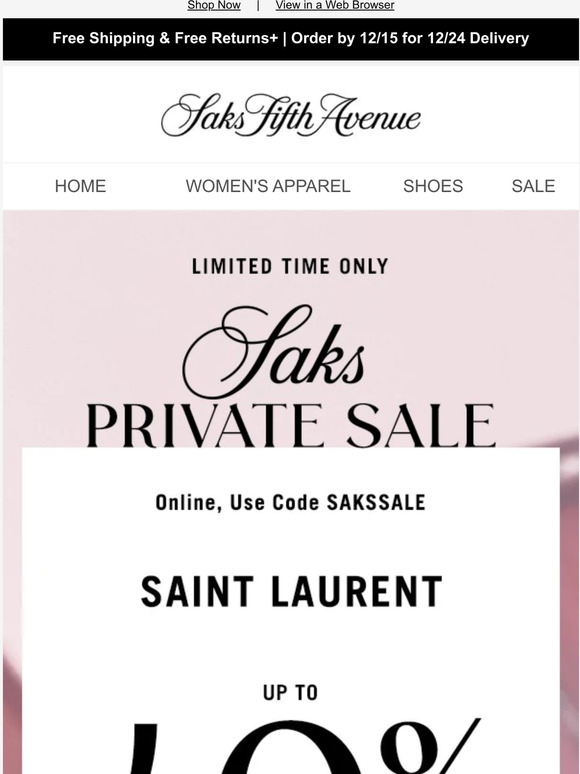The image size is (580, 774).
Task: Click the Saks Fifth Avenue header logo
Action: pos(290,116)
